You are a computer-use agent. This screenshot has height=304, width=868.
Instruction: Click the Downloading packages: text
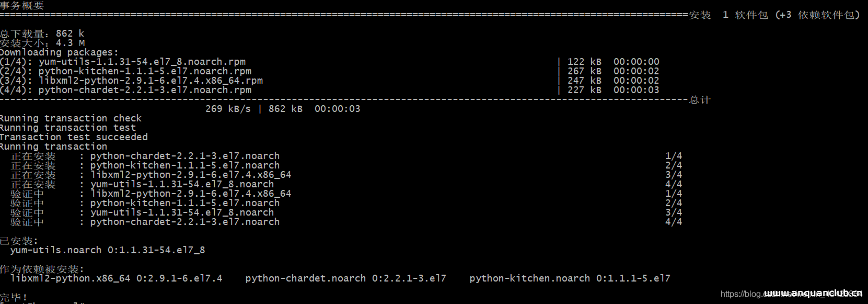point(59,52)
